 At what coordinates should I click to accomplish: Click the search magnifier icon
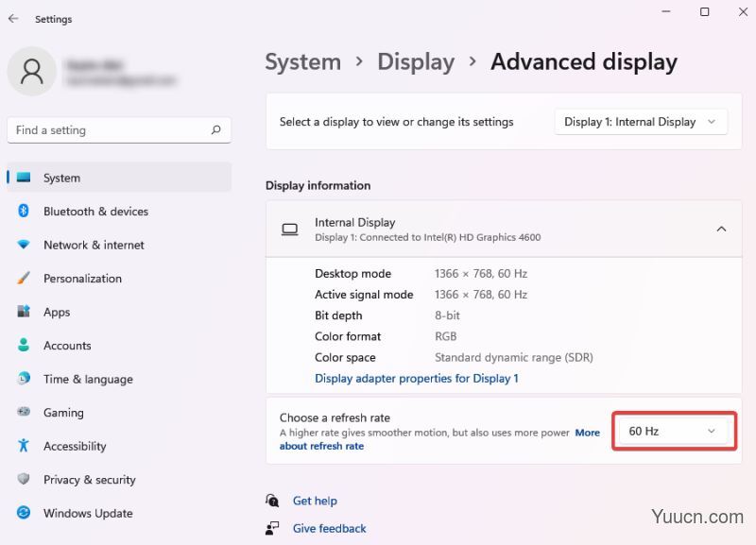216,129
